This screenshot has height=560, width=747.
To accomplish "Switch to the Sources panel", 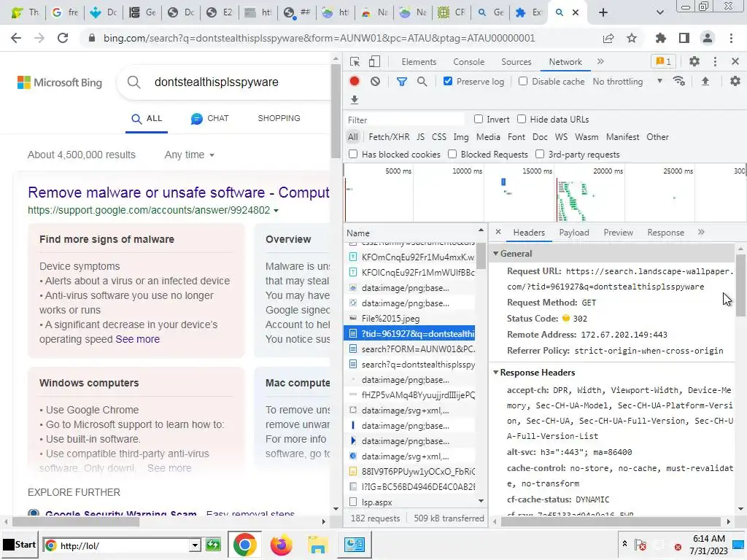I will coord(516,62).
